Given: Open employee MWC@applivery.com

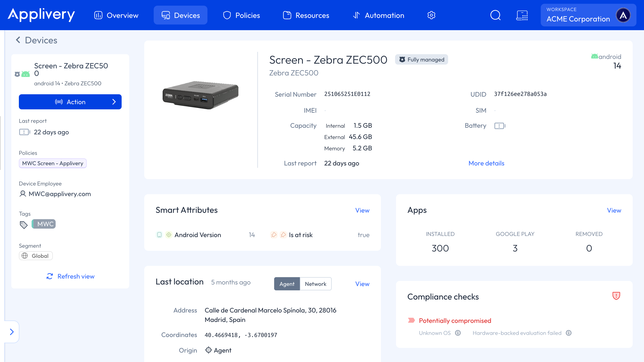Looking at the screenshot, I should click(x=60, y=194).
